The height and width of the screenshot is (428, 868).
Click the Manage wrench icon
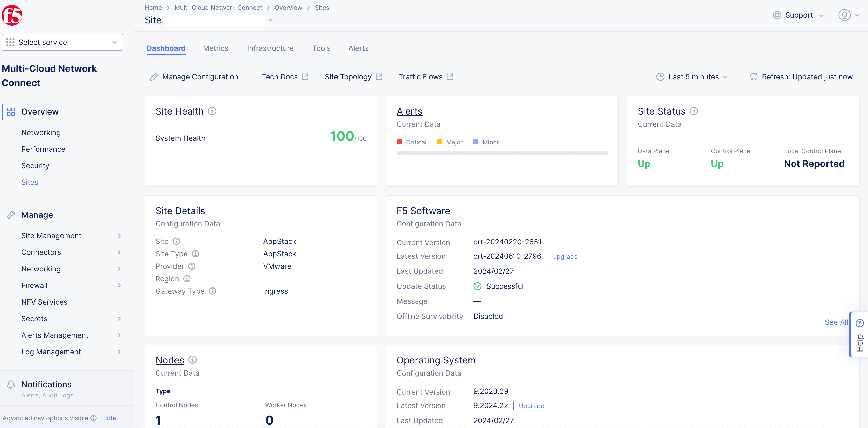pyautogui.click(x=11, y=215)
